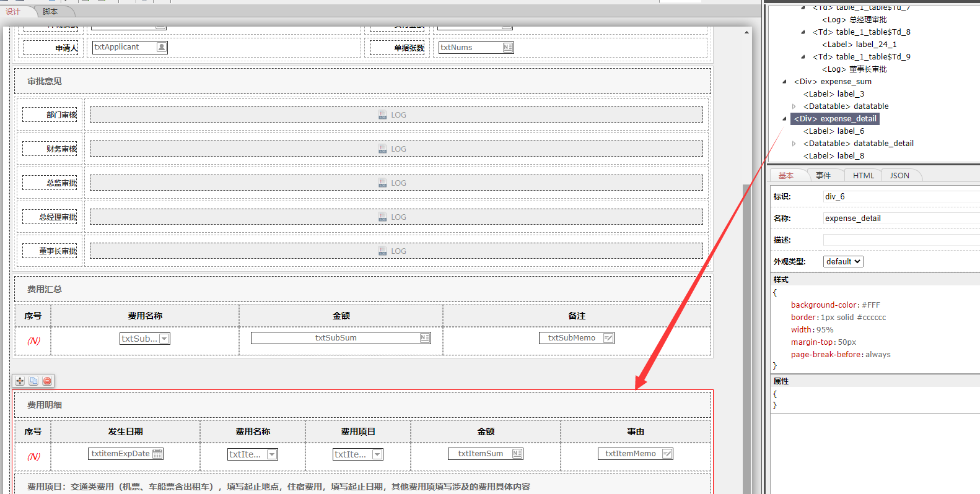The width and height of the screenshot is (980, 494).
Task: Open the 外观类型 default dropdown
Action: click(x=843, y=261)
